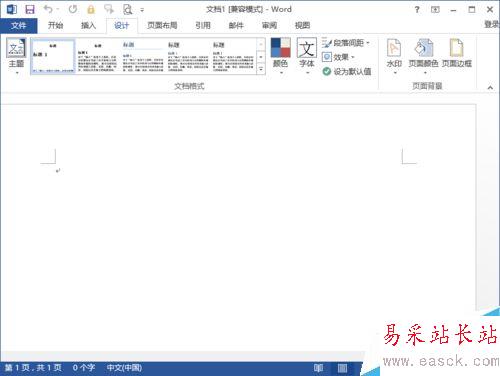Click 页面边框 (Page Borders) button
This screenshot has width=500, height=376.
click(457, 53)
